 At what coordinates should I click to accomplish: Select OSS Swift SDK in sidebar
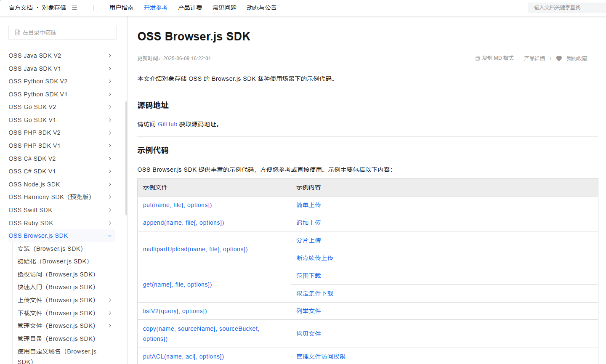pos(31,210)
